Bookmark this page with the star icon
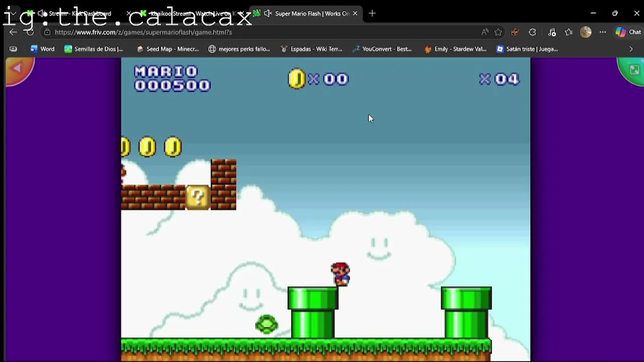Image resolution: width=644 pixels, height=362 pixels. (498, 32)
